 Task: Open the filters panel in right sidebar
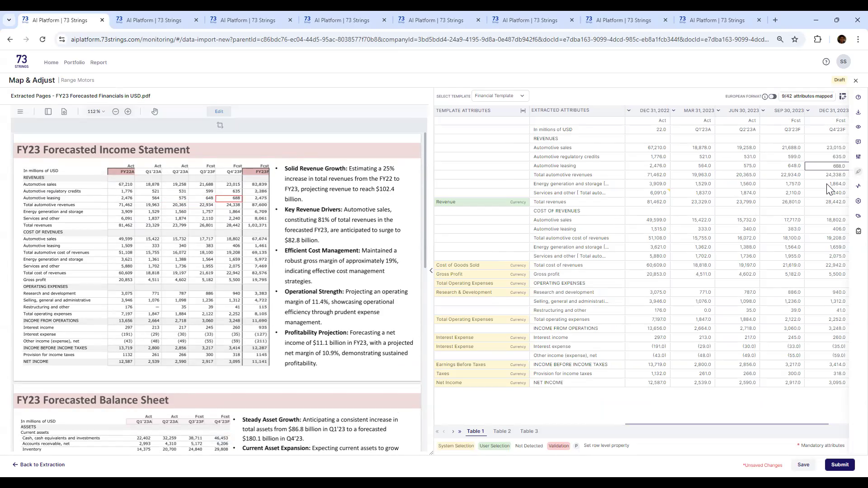point(859,157)
